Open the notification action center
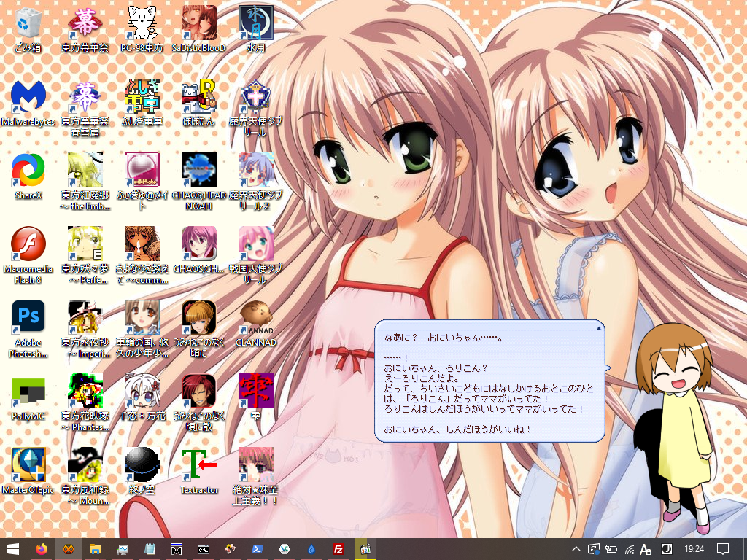 pyautogui.click(x=723, y=549)
